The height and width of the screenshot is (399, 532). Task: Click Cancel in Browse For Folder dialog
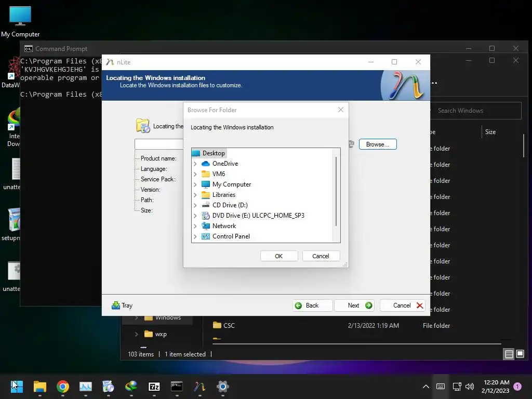coord(321,256)
